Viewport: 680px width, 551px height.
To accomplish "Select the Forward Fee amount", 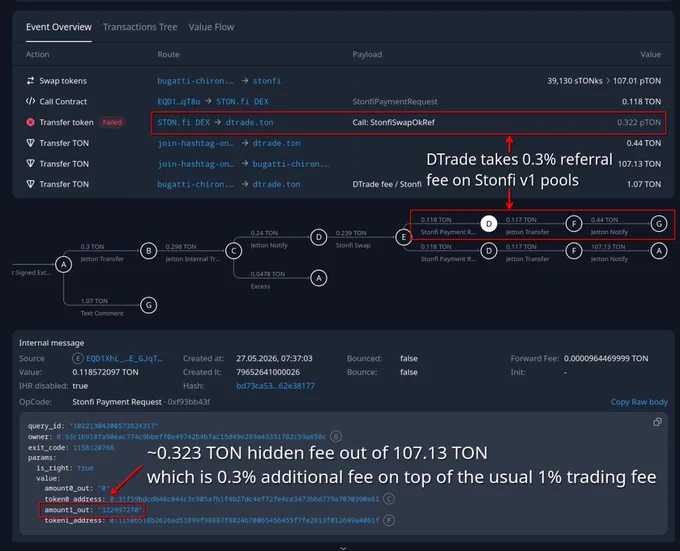I will [606, 359].
